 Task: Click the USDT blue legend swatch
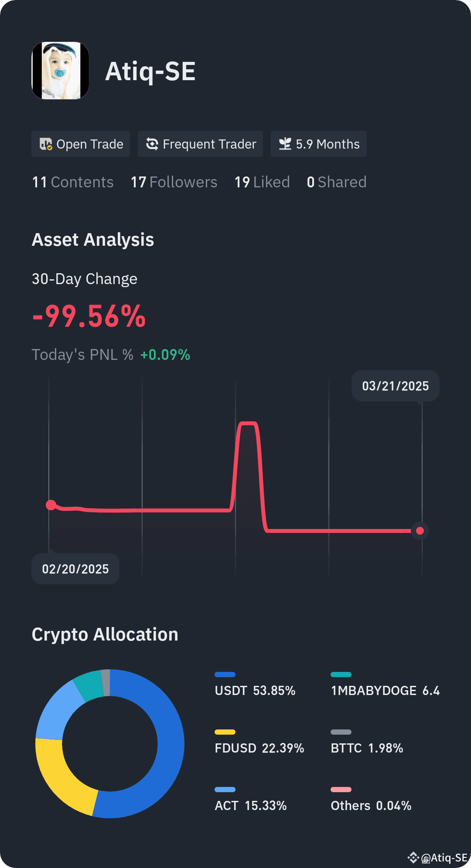click(225, 675)
